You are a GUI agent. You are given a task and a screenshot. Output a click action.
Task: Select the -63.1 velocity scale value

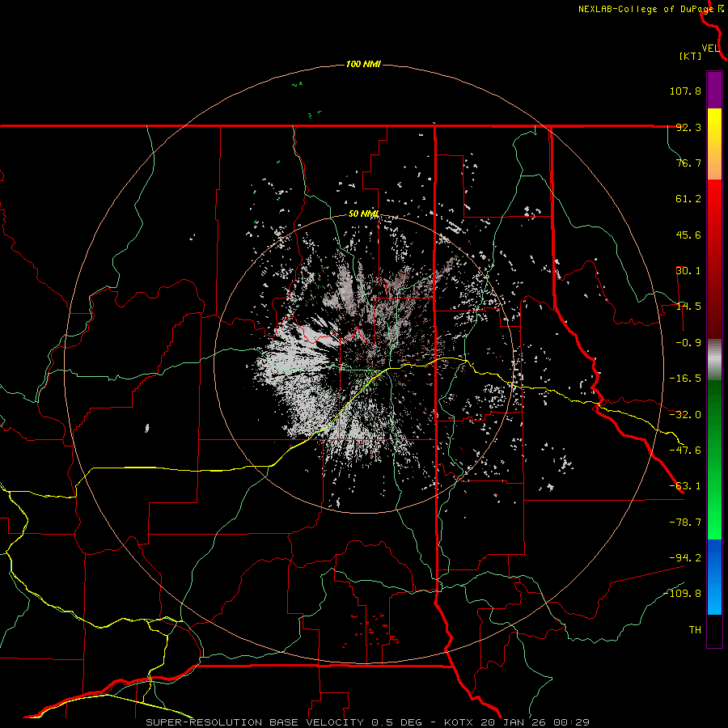(x=685, y=486)
